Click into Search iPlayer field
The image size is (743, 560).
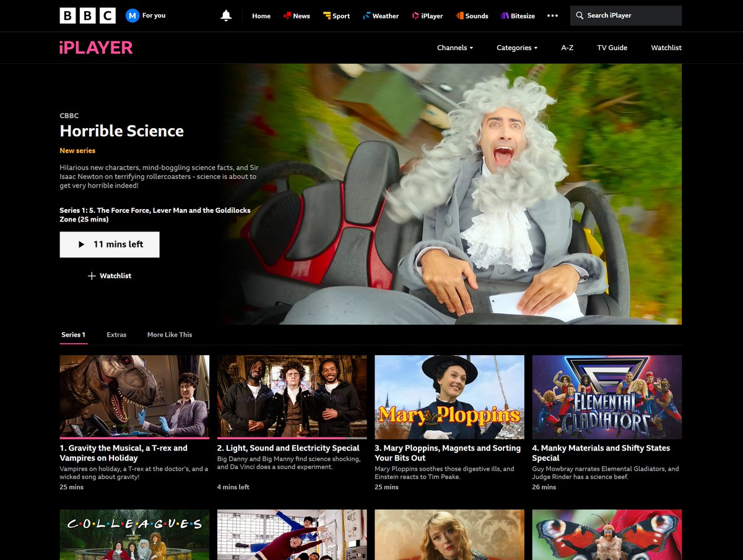626,15
